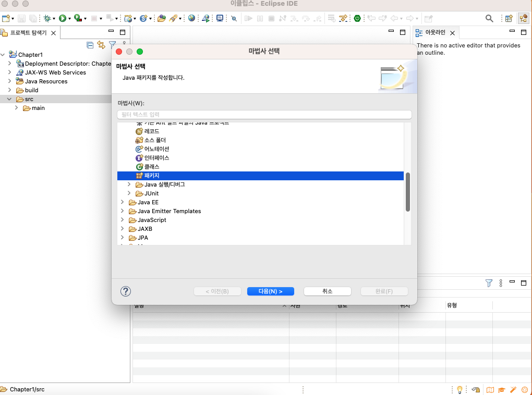Expand the Java 실행/디버그 folder

click(129, 184)
